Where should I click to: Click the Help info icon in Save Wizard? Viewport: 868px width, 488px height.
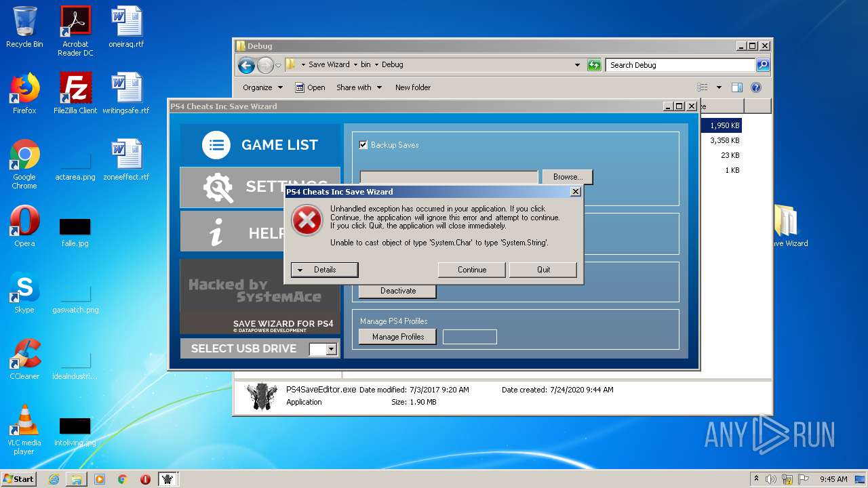tap(216, 233)
